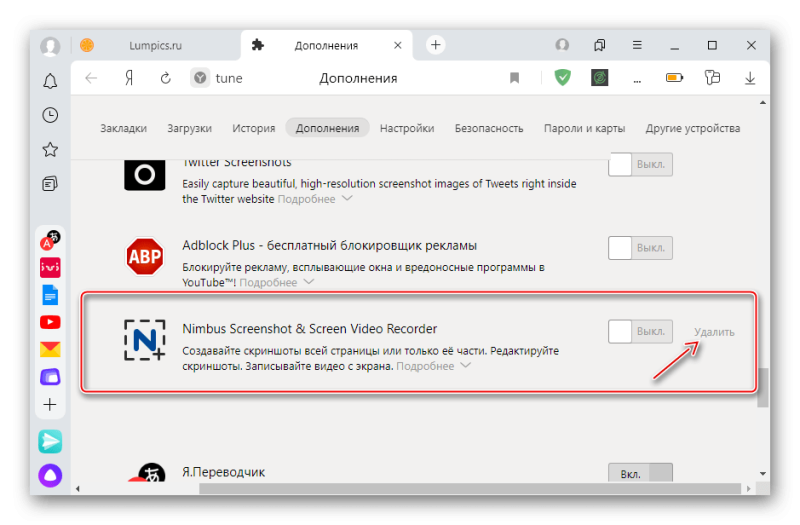Expand Подробнее for Adblock Plus
The image size is (800, 525).
(x=277, y=283)
